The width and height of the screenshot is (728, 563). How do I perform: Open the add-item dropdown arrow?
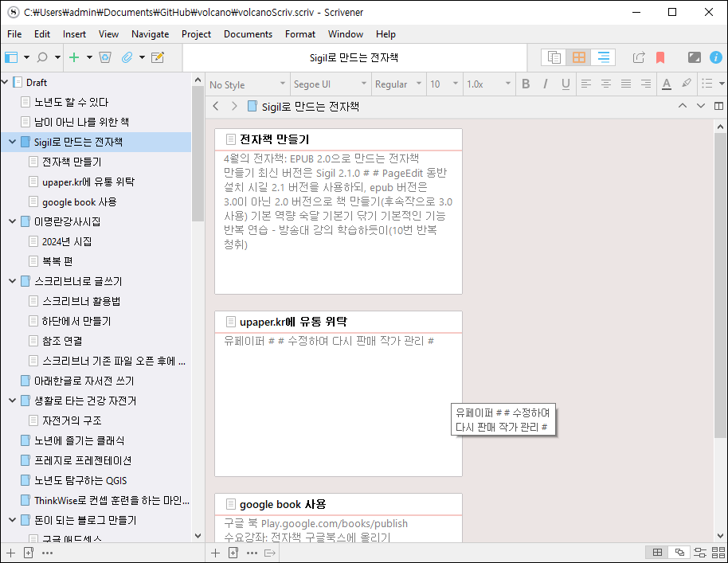click(89, 57)
